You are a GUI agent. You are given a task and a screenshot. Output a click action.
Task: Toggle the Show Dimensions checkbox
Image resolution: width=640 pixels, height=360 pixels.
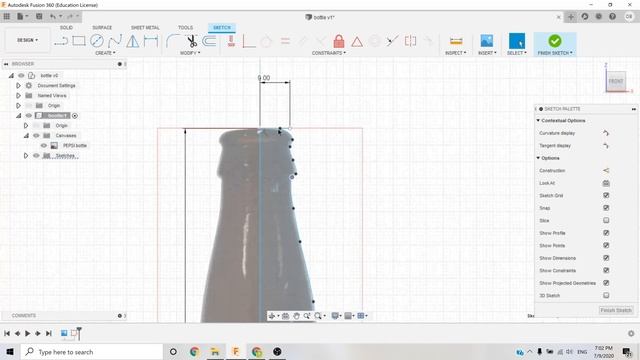[x=606, y=258]
